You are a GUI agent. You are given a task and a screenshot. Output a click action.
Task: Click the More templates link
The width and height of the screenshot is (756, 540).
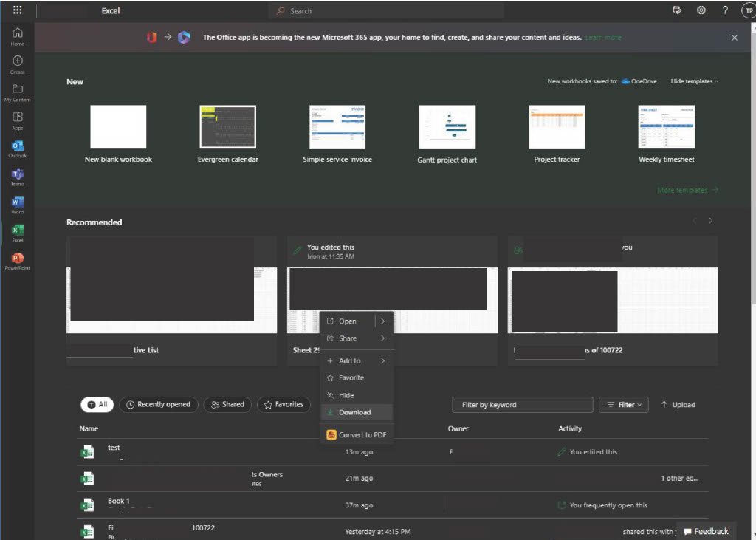[687, 190]
